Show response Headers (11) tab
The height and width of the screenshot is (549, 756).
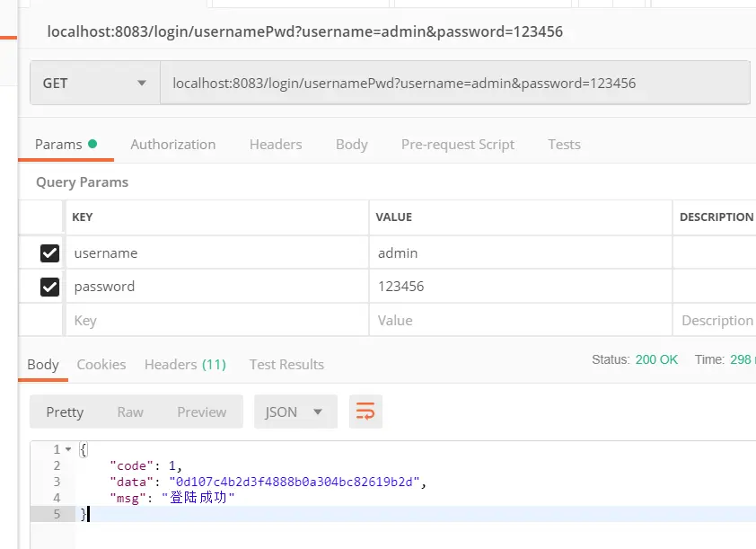[x=185, y=364]
